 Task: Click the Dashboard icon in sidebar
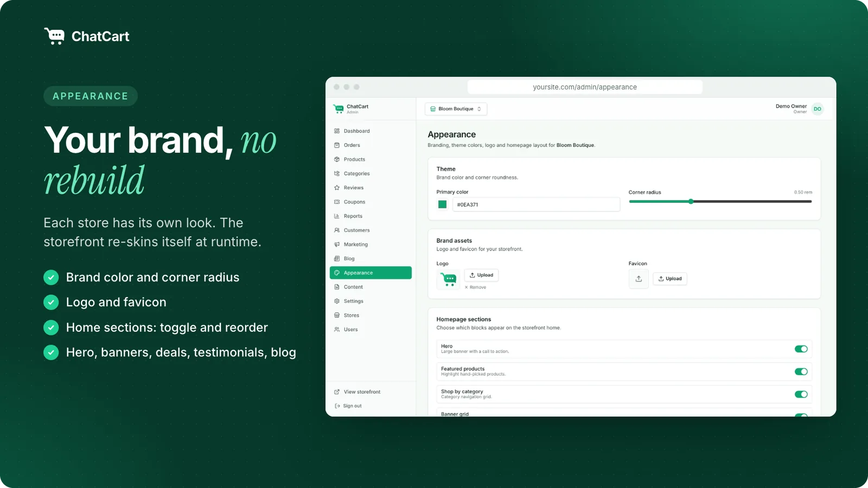337,131
